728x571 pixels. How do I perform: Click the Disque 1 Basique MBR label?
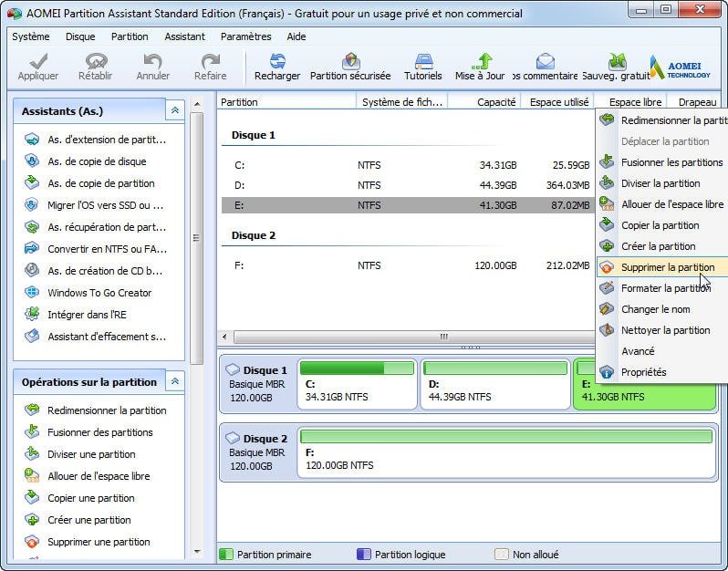(x=257, y=384)
